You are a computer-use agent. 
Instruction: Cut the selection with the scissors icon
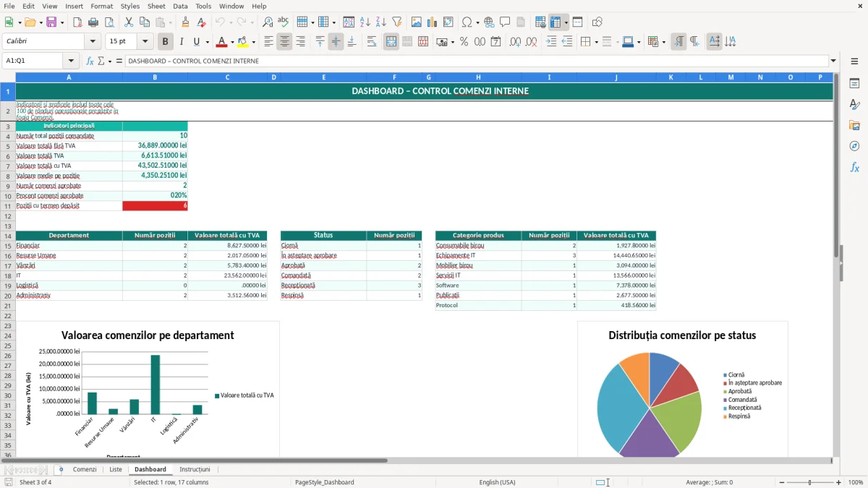128,22
